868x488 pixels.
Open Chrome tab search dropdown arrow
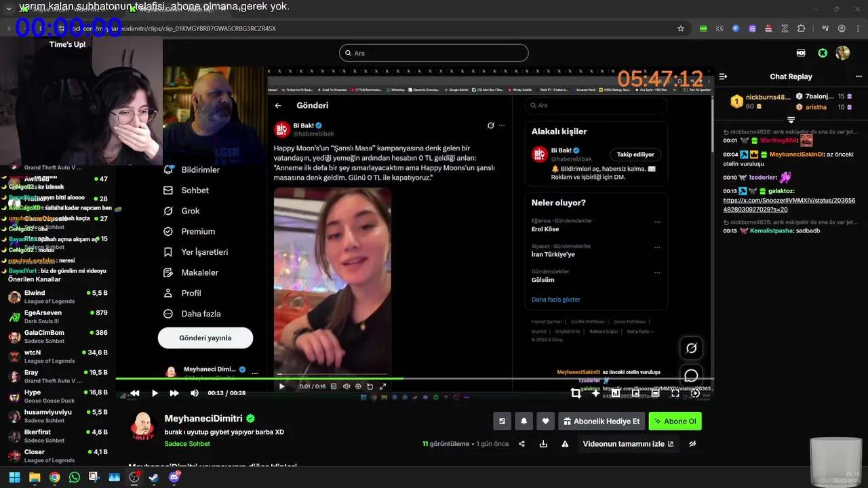(x=9, y=9)
